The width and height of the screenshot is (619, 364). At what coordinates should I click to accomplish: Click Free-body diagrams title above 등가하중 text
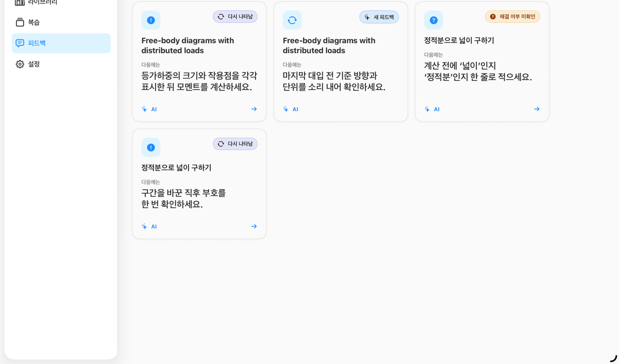[x=188, y=46]
